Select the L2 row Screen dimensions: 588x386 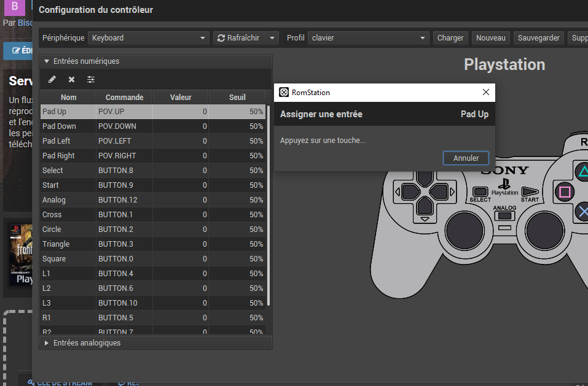click(152, 288)
